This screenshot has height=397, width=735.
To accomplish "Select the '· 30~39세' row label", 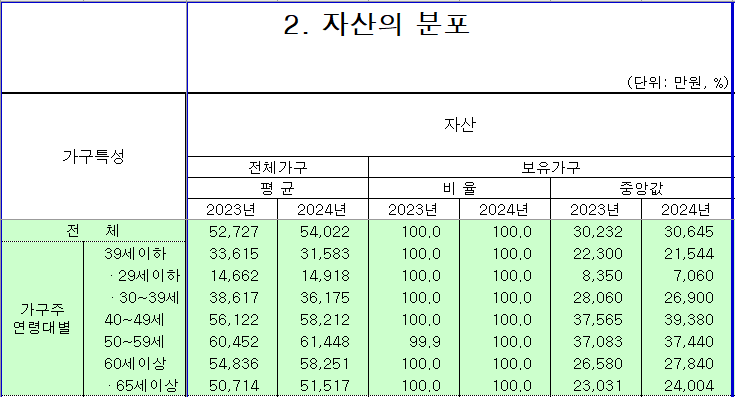I will (135, 298).
